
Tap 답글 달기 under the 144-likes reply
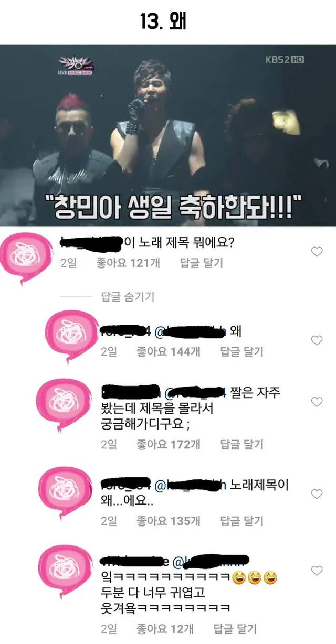(241, 351)
